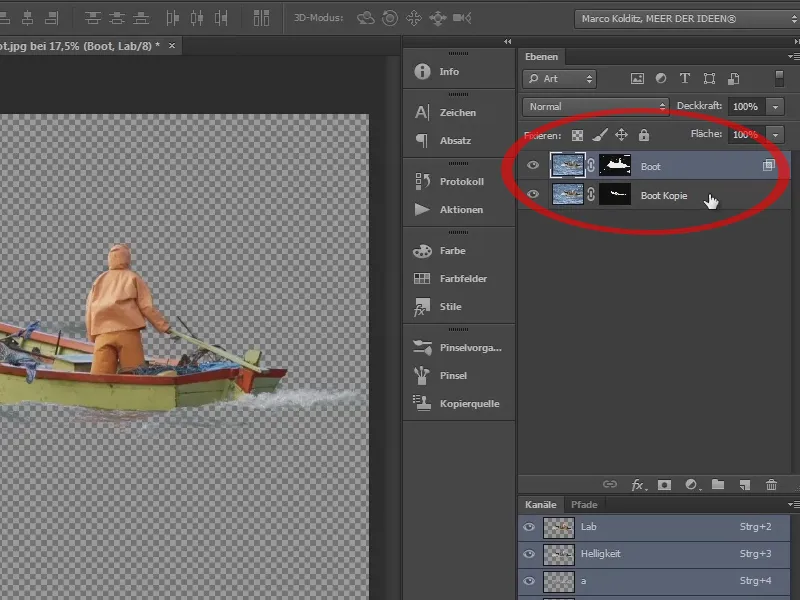The width and height of the screenshot is (800, 600).
Task: Switch to the Pfade tab
Action: coord(584,505)
